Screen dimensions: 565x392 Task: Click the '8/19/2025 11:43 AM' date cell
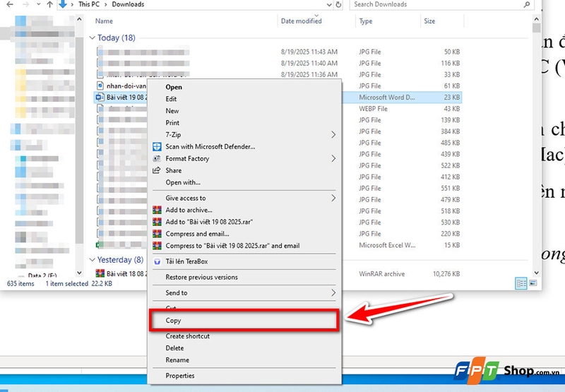(309, 52)
